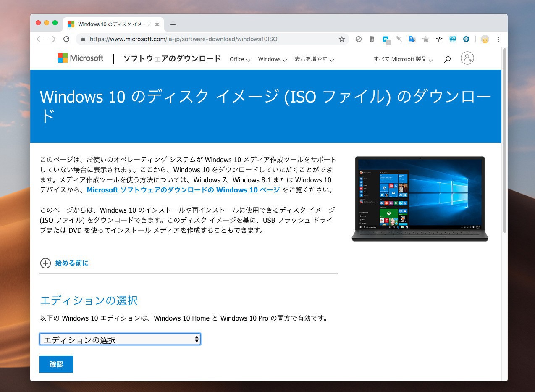The height and width of the screenshot is (392, 535).
Task: Click the green fullscreen window button
Action: coord(55,23)
